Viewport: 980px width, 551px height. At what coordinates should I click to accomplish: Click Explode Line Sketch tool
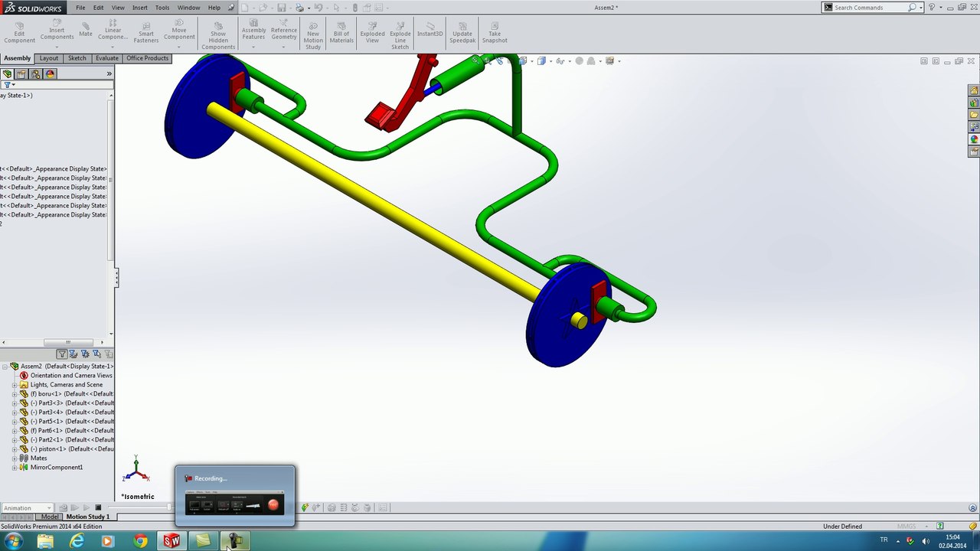400,35
